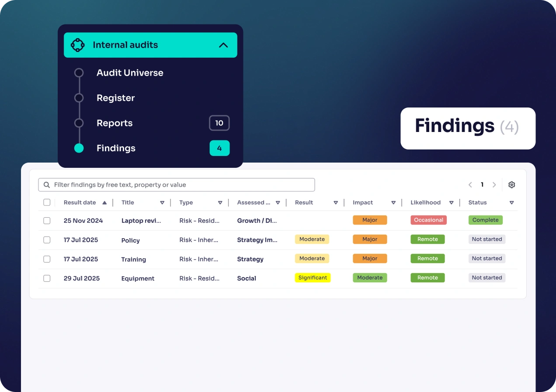Image resolution: width=556 pixels, height=392 pixels.
Task: Select all rows with the header checkbox
Action: (47, 202)
